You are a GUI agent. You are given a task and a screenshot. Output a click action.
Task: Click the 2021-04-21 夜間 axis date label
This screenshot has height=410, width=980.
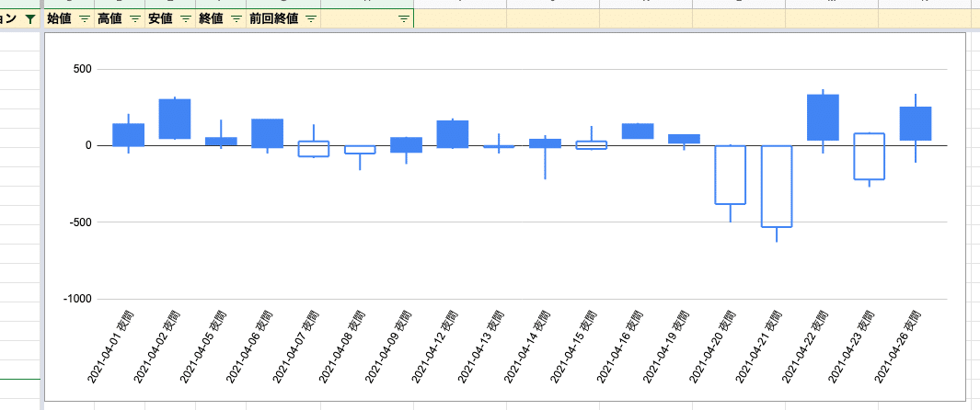click(759, 345)
